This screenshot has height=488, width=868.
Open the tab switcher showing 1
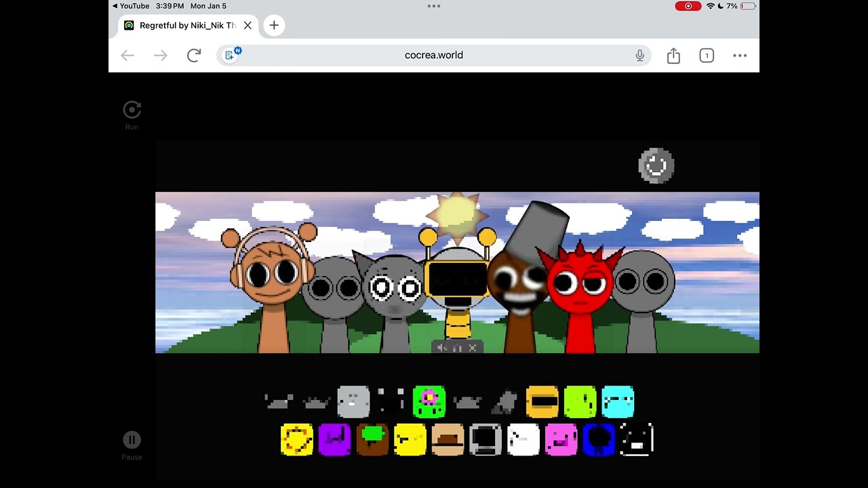point(707,56)
